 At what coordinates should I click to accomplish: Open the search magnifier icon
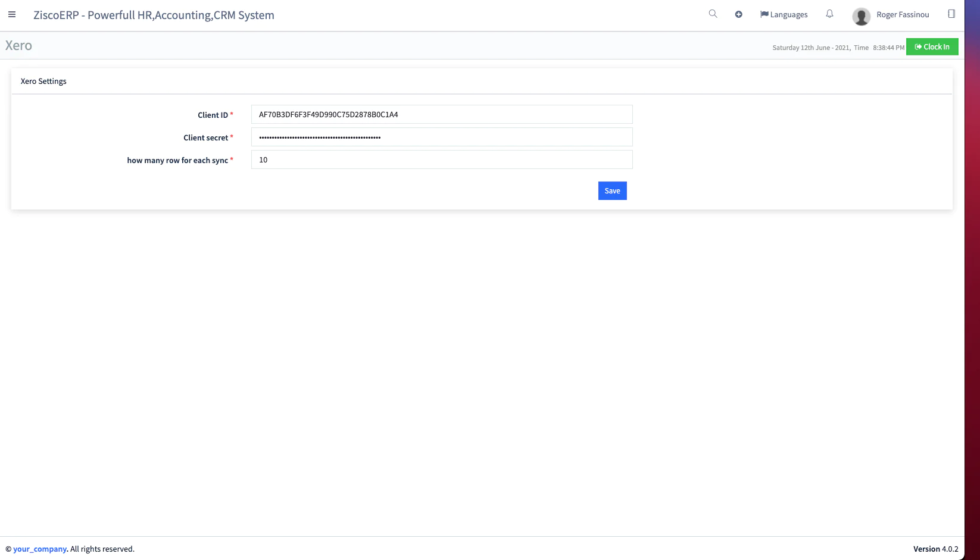[713, 14]
